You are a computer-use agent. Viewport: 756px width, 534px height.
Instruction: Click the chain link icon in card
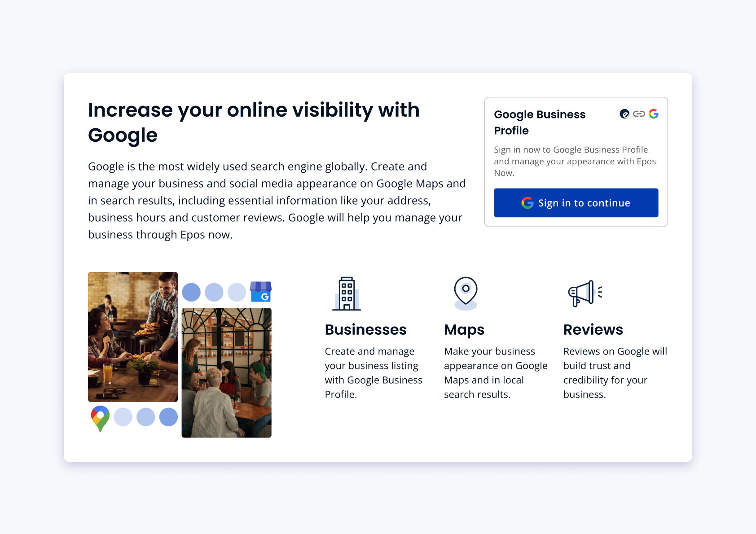(x=639, y=114)
